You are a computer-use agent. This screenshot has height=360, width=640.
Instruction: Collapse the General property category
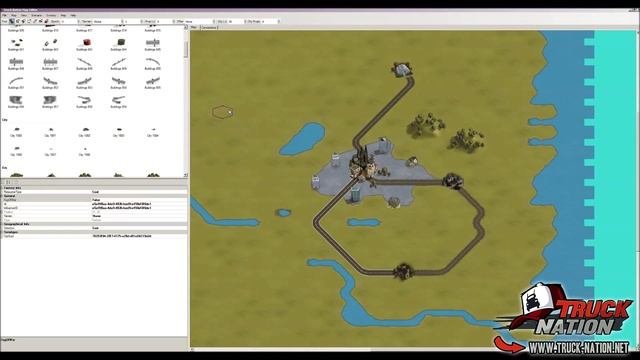tap(2, 196)
